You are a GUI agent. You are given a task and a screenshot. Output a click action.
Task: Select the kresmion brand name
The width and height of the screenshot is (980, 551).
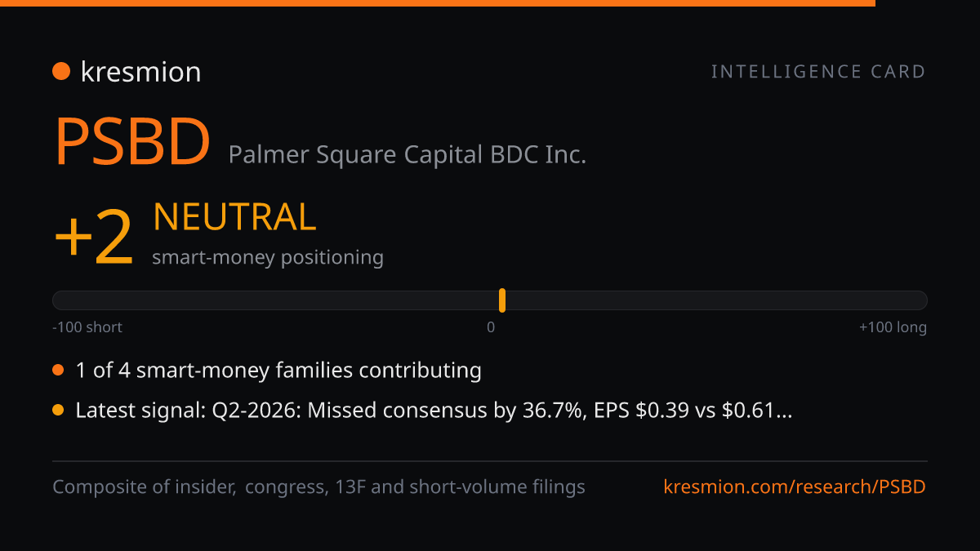coord(140,72)
